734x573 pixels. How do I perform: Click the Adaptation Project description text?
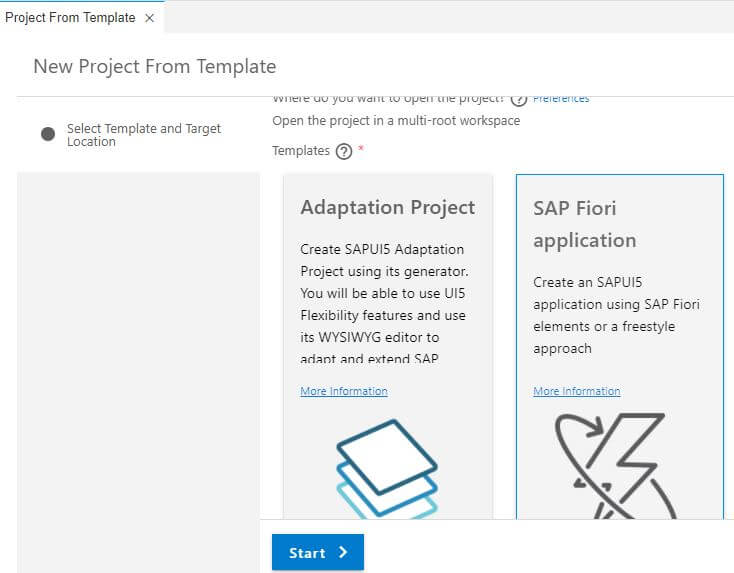tap(384, 304)
